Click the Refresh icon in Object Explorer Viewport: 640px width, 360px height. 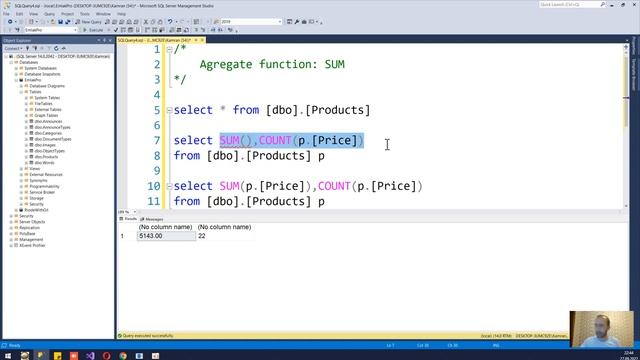pyautogui.click(x=56, y=48)
